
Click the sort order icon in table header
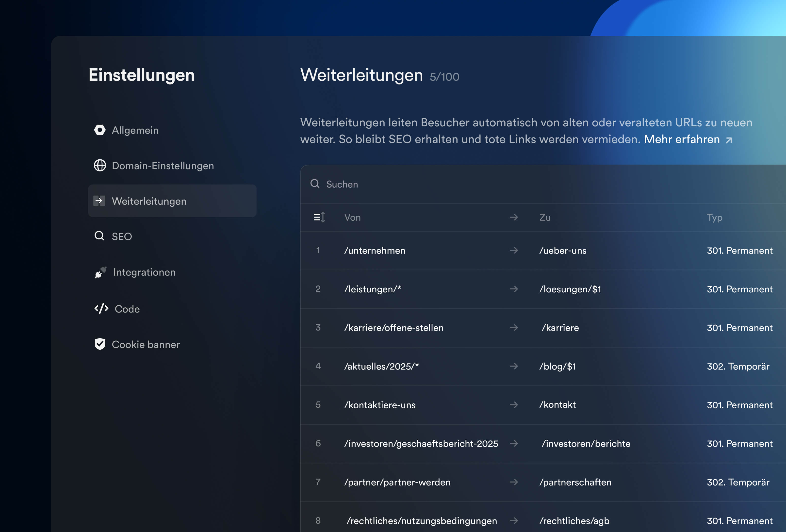[319, 217]
